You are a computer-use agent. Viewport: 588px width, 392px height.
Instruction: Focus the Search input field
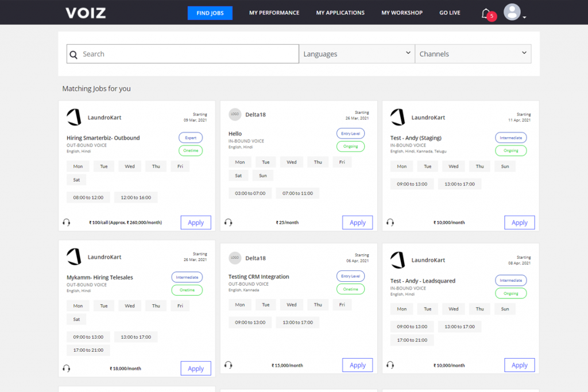click(183, 54)
